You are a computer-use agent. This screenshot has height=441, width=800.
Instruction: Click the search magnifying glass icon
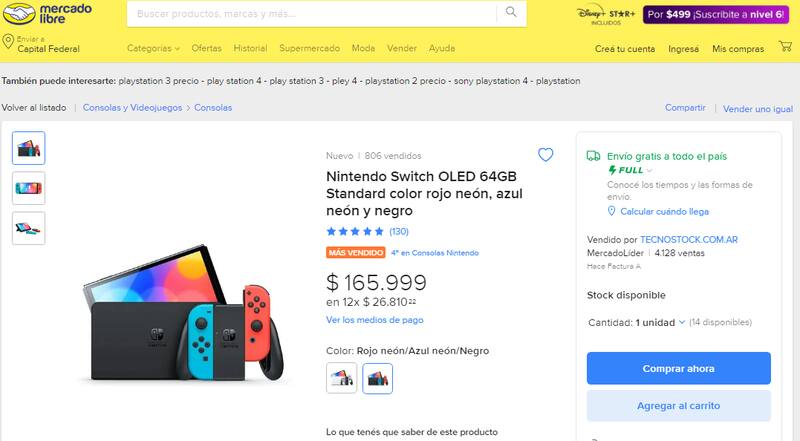coord(510,13)
